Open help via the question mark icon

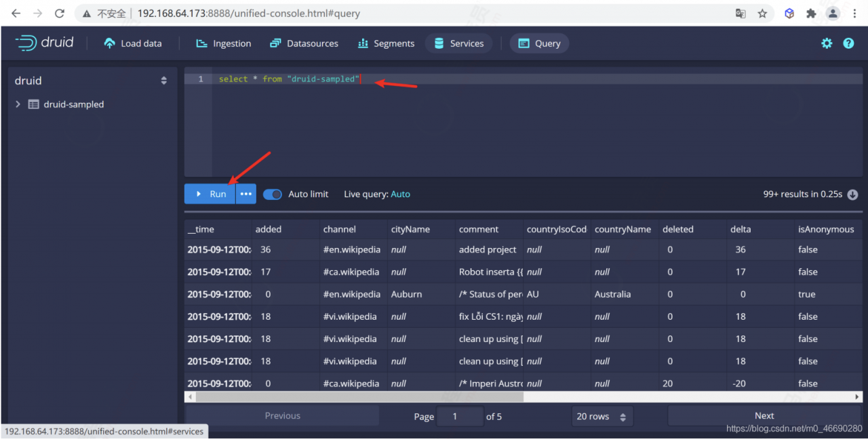[x=848, y=43]
